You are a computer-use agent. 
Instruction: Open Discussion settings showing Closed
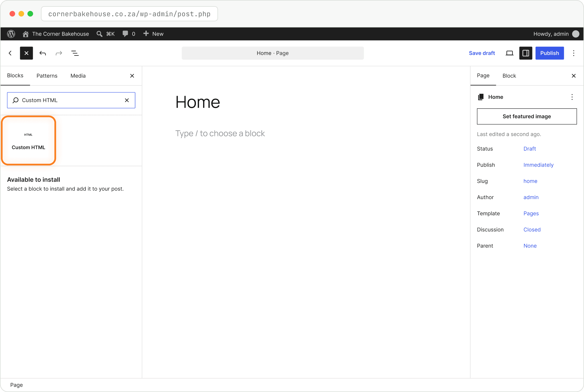pyautogui.click(x=532, y=230)
